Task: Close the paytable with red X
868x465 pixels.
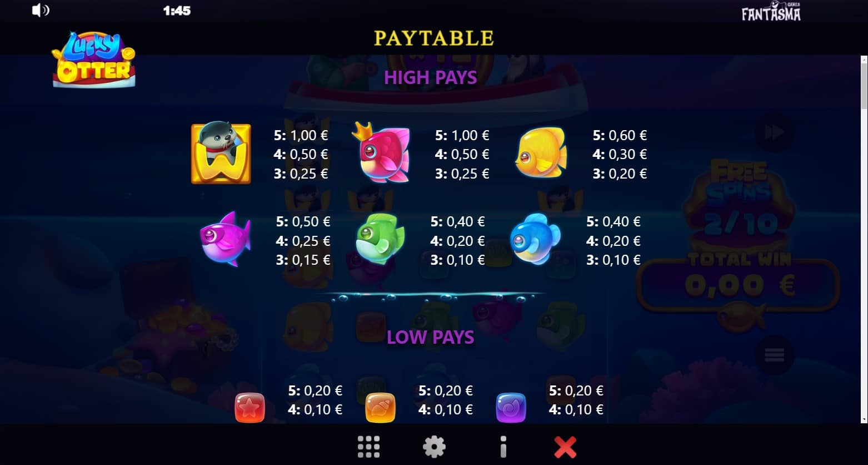Action: [565, 447]
